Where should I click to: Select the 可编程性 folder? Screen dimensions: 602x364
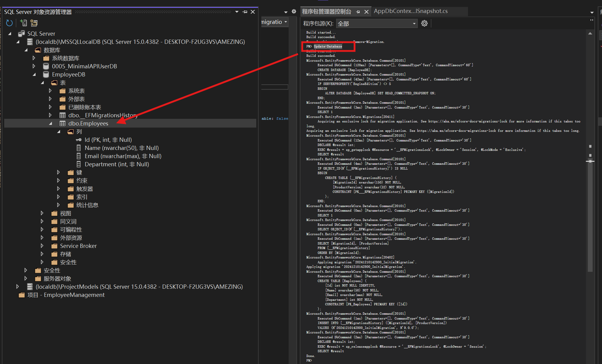(71, 229)
